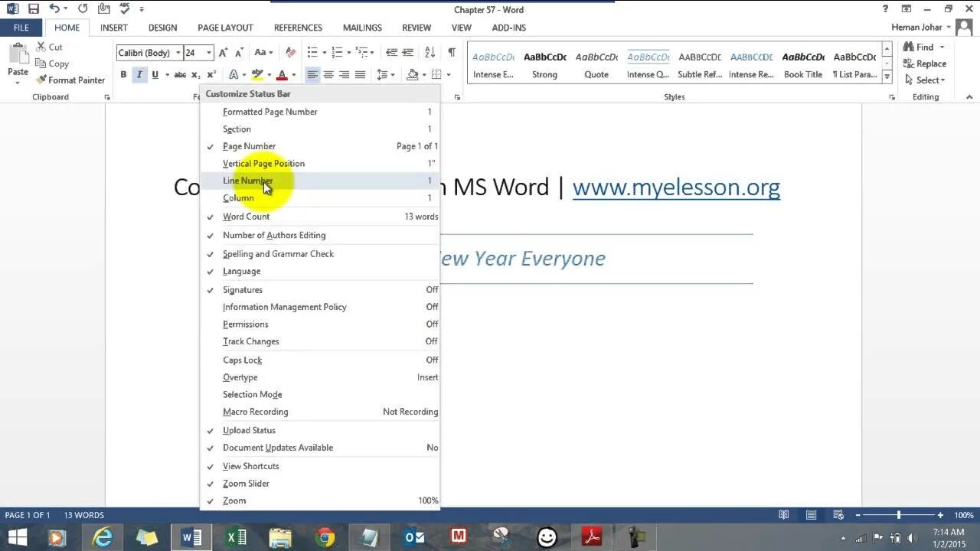The image size is (980, 551).
Task: Enable Track Changes status indicator
Action: (320, 341)
